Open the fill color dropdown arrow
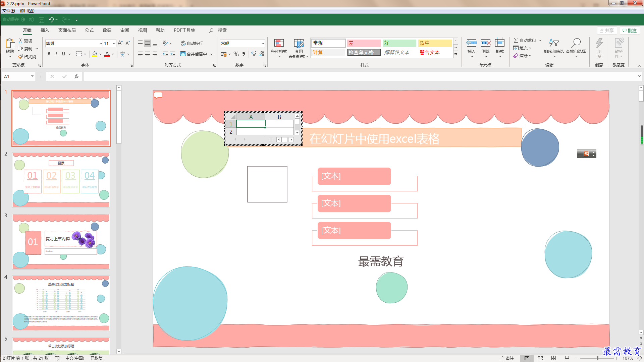The image size is (644, 362). coord(100,54)
